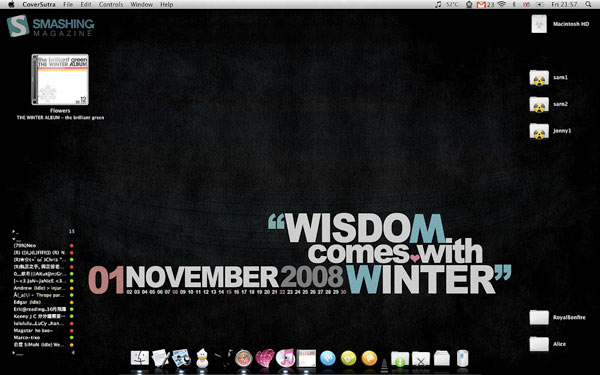Open the Macintosh HD drive icon
This screenshot has width=600, height=375.
click(x=539, y=24)
